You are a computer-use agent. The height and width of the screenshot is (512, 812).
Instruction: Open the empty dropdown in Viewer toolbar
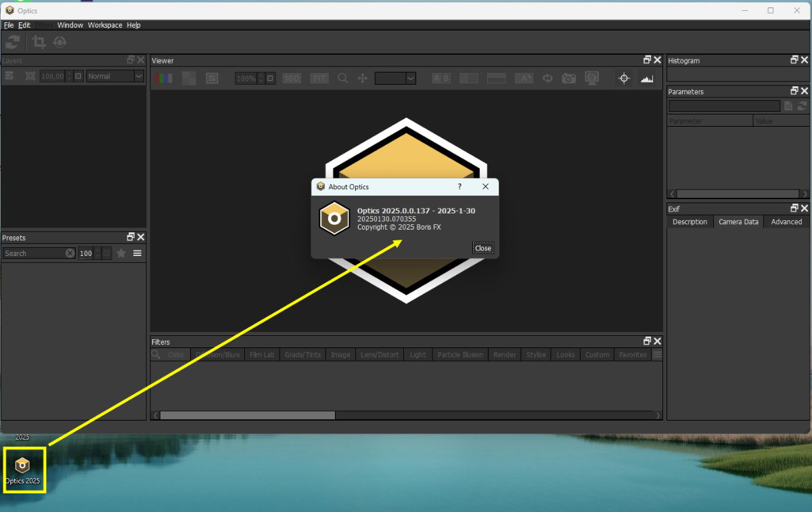(x=396, y=79)
